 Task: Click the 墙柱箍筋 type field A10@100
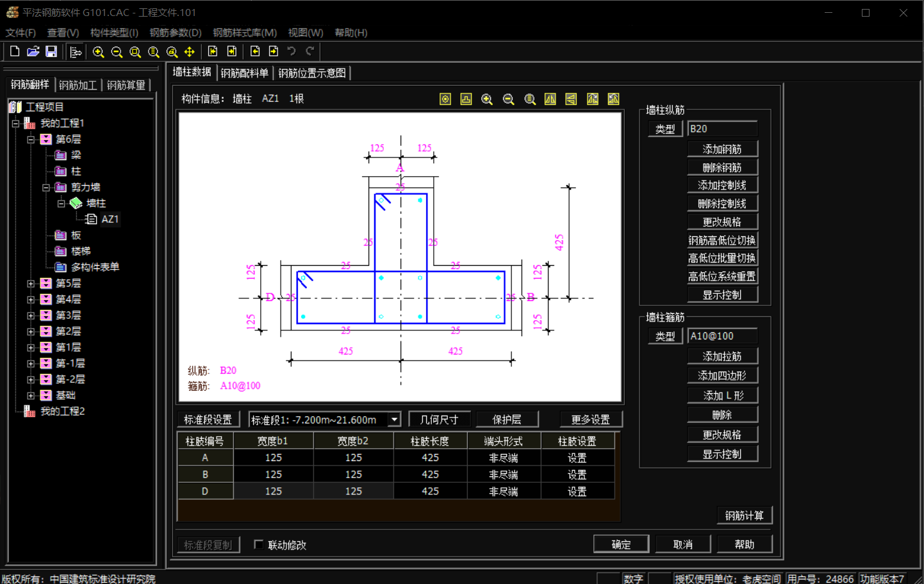[722, 336]
